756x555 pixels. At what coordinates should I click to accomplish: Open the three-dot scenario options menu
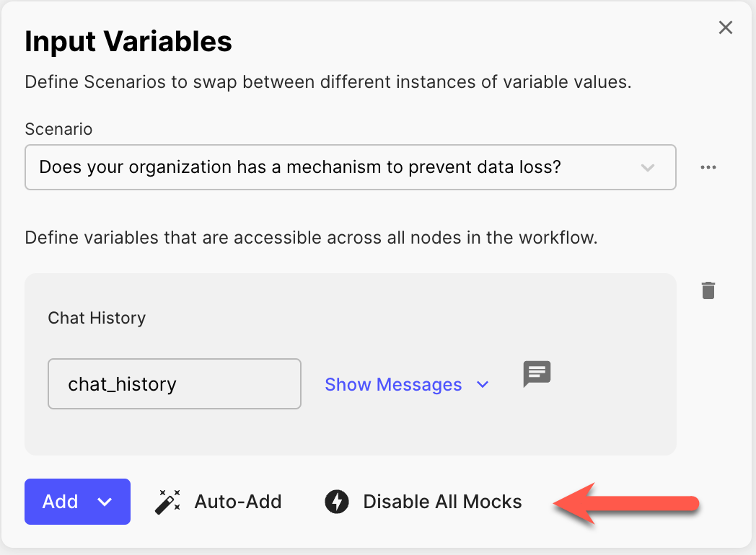click(708, 167)
